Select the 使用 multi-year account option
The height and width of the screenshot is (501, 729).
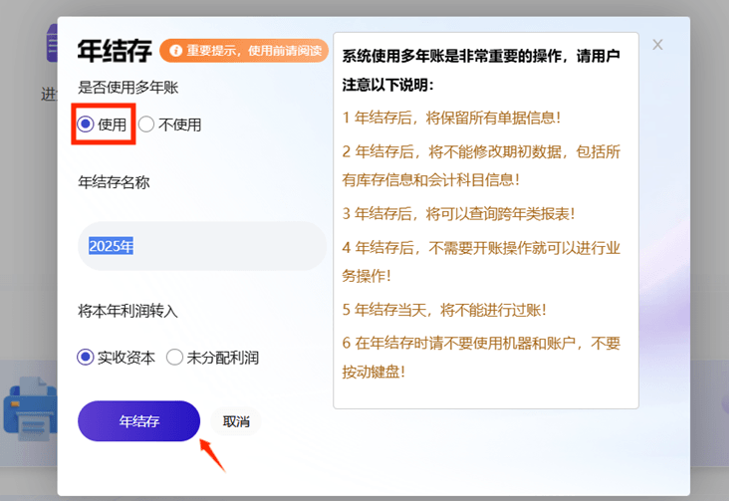coord(87,124)
